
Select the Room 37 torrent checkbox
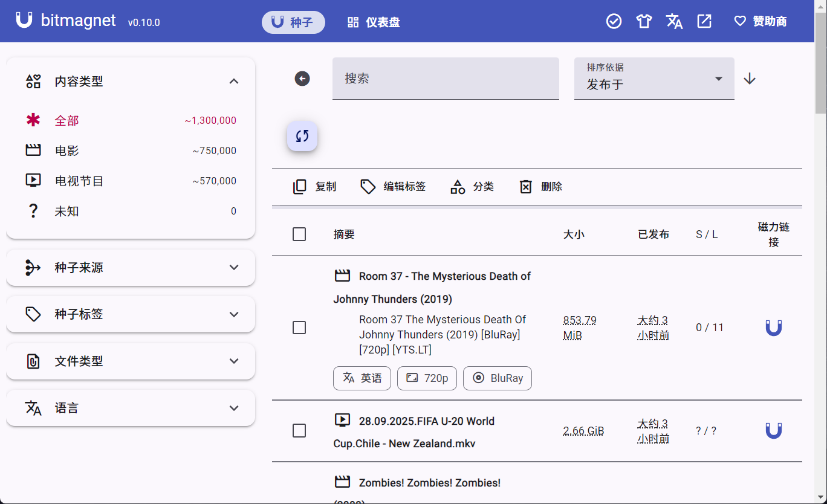coord(299,328)
